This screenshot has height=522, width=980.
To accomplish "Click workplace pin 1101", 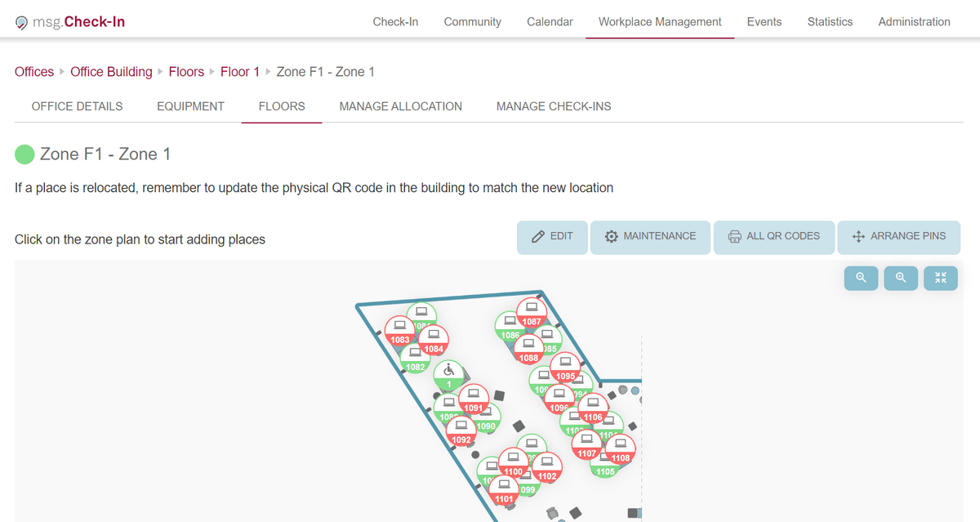I will 504,490.
